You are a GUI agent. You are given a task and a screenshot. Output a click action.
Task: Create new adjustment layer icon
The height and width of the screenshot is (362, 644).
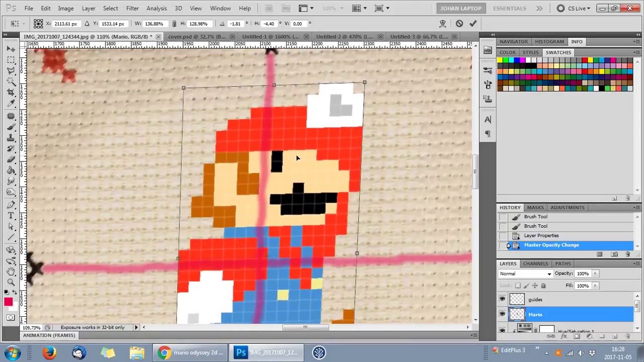(x=589, y=336)
